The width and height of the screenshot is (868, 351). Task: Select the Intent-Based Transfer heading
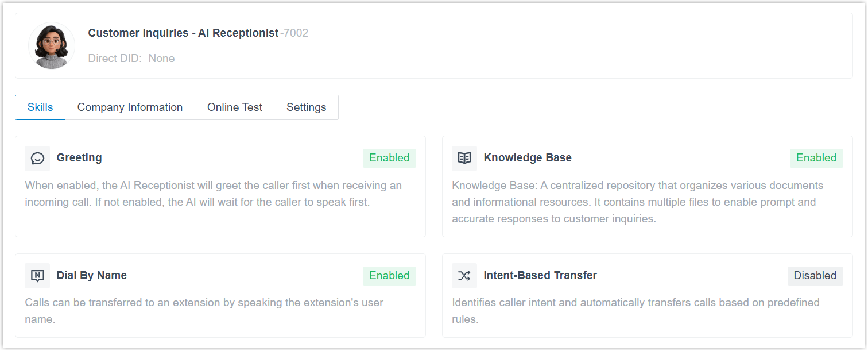coord(540,276)
